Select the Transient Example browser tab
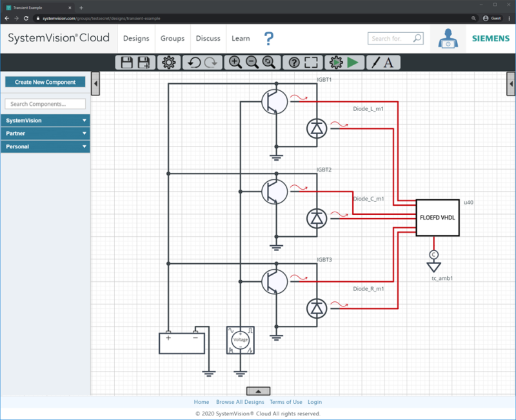Image resolution: width=516 pixels, height=420 pixels. [x=39, y=8]
